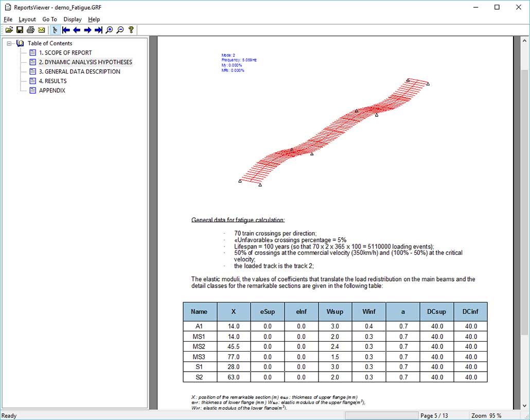Maximize the ReportsViewer window
Screen dimensions: 530x420
pos(497,7)
